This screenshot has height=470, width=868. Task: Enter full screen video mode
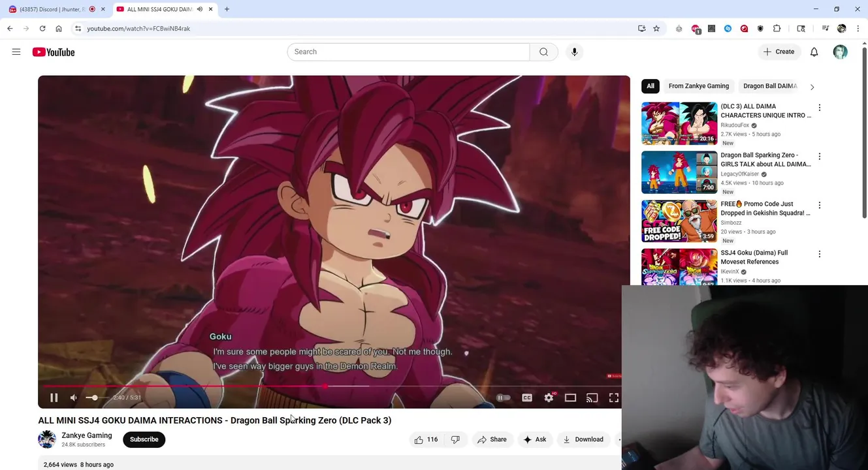tap(614, 398)
